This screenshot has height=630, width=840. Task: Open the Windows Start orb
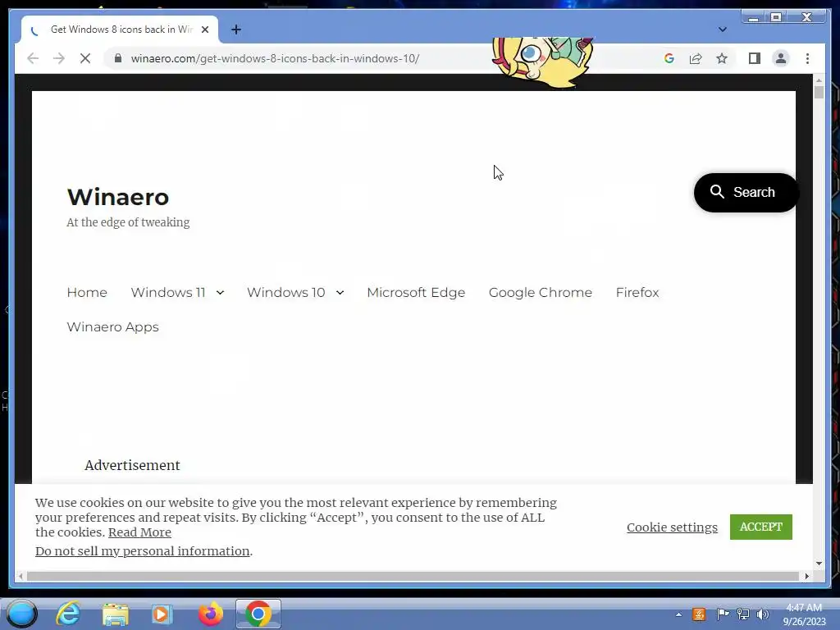[x=22, y=614]
